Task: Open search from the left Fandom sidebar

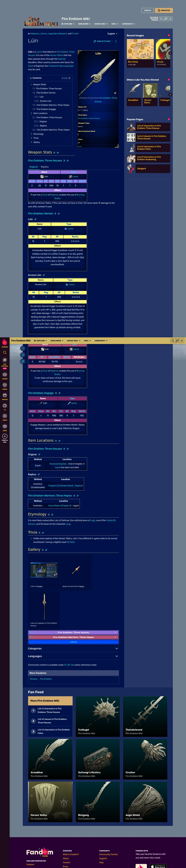Action: tap(5, 352)
